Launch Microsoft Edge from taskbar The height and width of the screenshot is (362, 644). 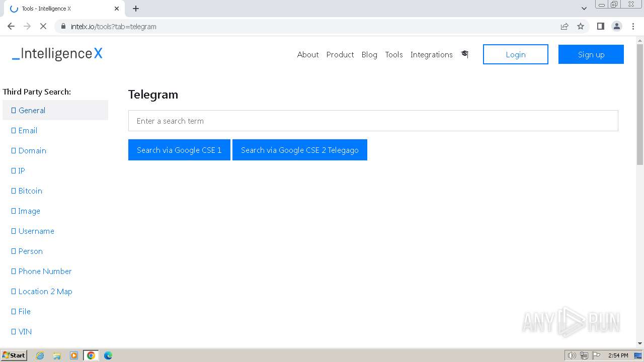click(x=108, y=355)
